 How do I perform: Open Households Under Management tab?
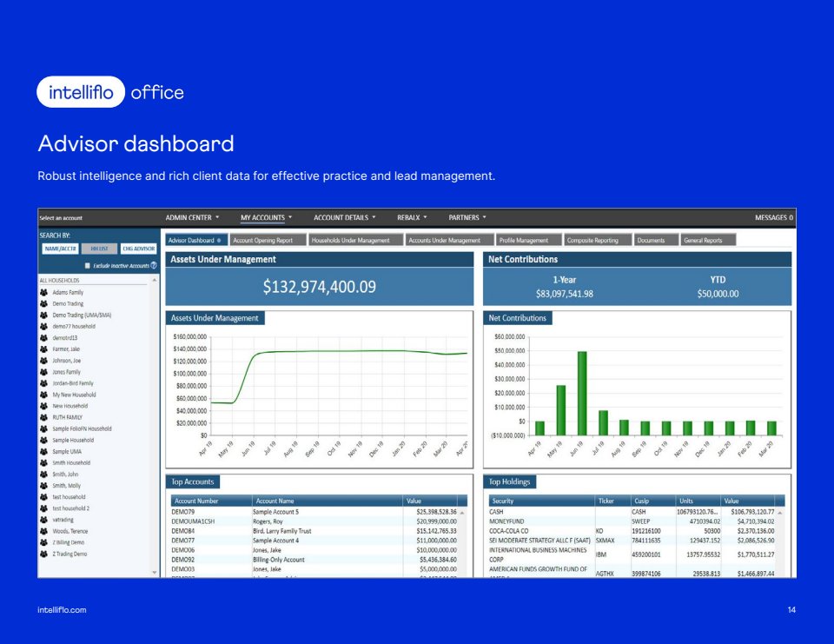tap(356, 240)
